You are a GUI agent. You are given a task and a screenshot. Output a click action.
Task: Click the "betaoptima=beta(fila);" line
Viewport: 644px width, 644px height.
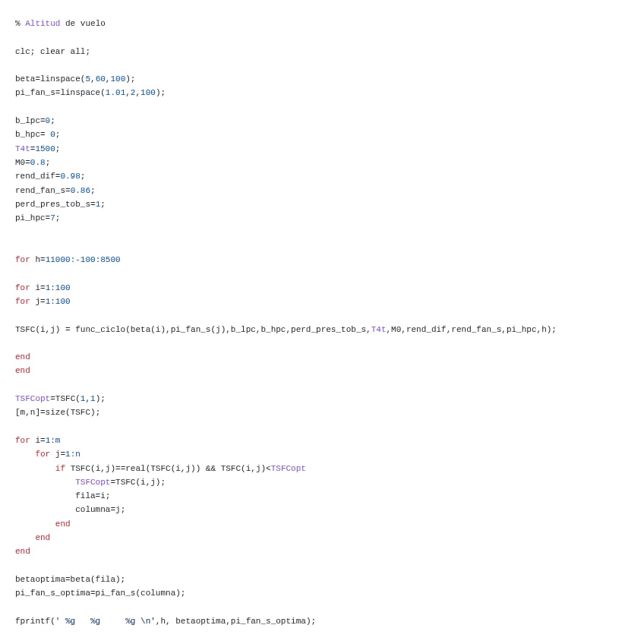(70, 579)
